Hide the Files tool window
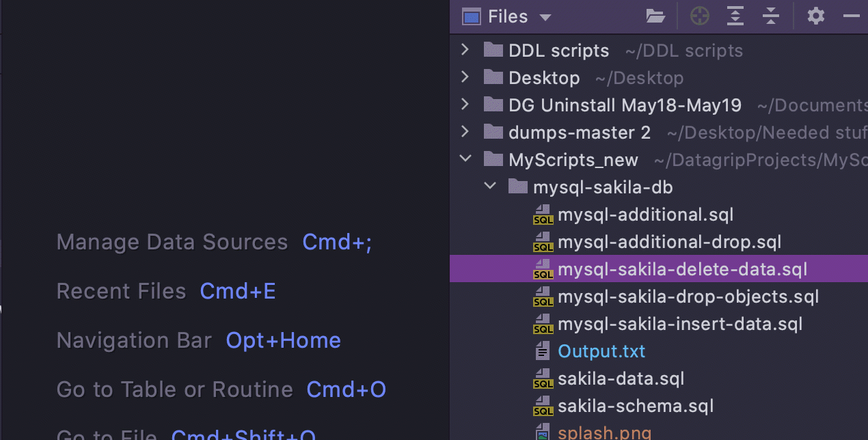 coord(852,16)
